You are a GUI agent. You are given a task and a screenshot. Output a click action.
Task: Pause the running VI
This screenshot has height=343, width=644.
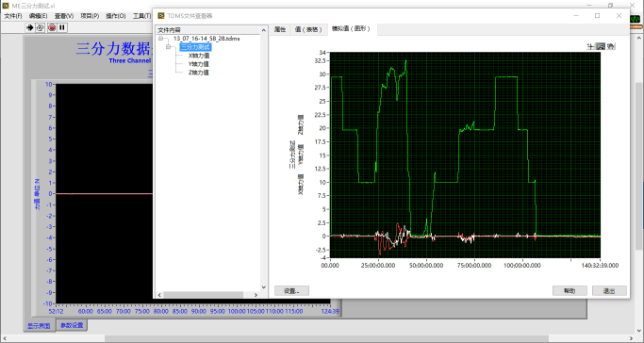(62, 27)
